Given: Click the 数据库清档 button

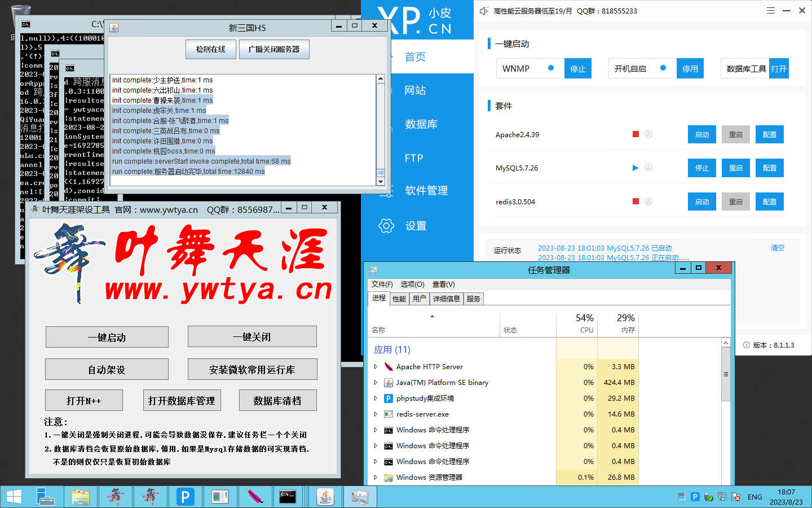Looking at the screenshot, I should click(x=277, y=401).
